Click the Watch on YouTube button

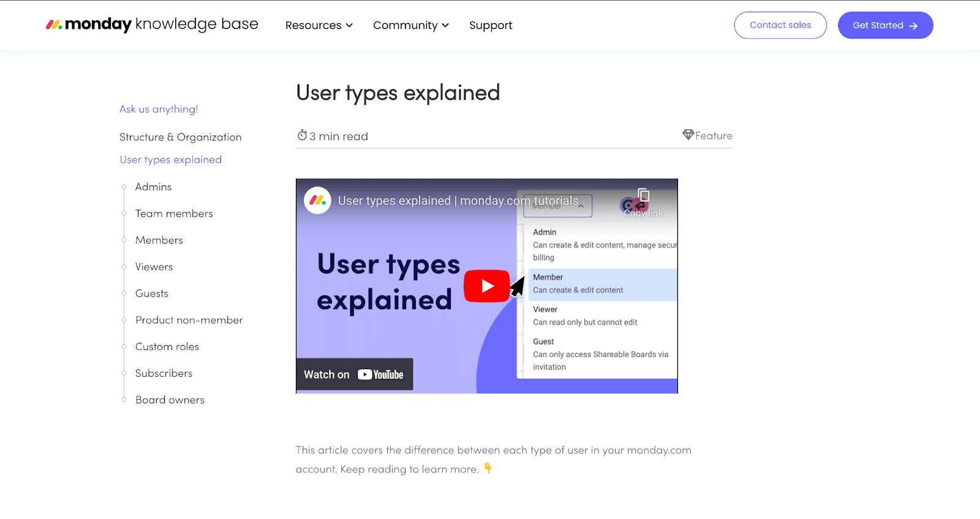pyautogui.click(x=354, y=374)
